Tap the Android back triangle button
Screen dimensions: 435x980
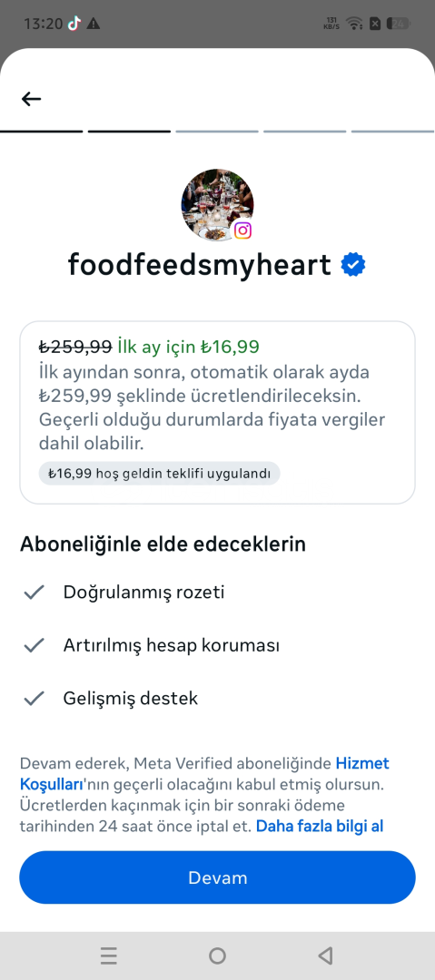point(325,955)
